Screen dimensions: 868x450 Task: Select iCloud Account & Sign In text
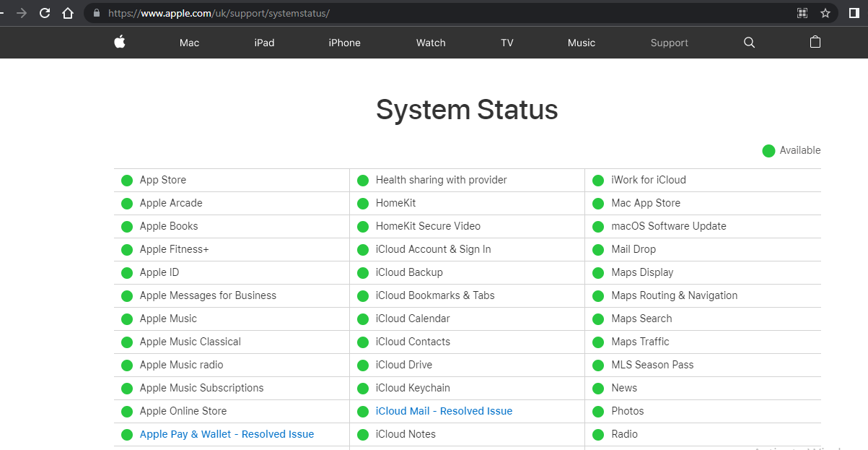pyautogui.click(x=434, y=249)
